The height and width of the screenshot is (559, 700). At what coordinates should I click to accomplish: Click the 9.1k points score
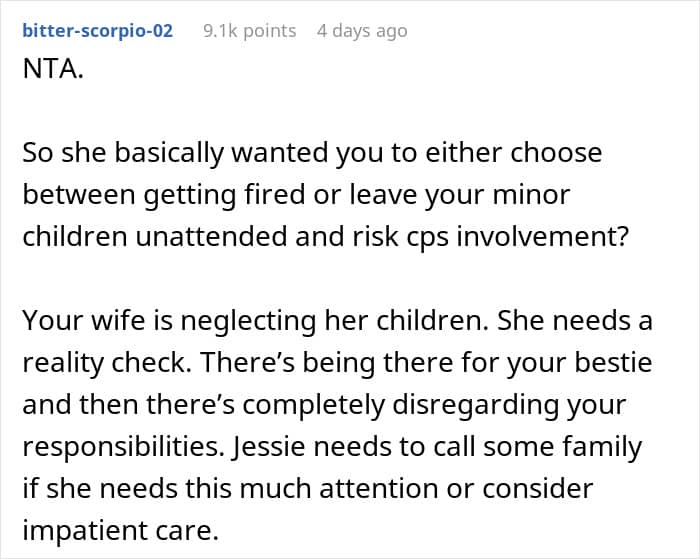[x=249, y=31]
